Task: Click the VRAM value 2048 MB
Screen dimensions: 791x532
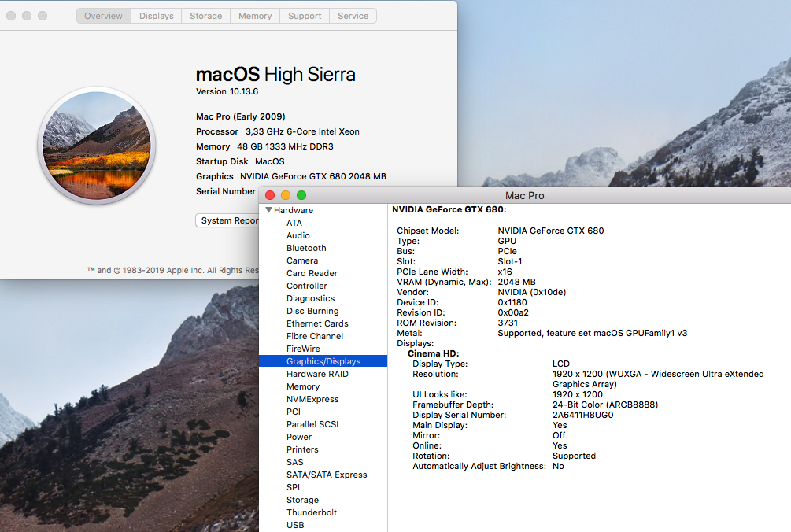Action: [516, 282]
